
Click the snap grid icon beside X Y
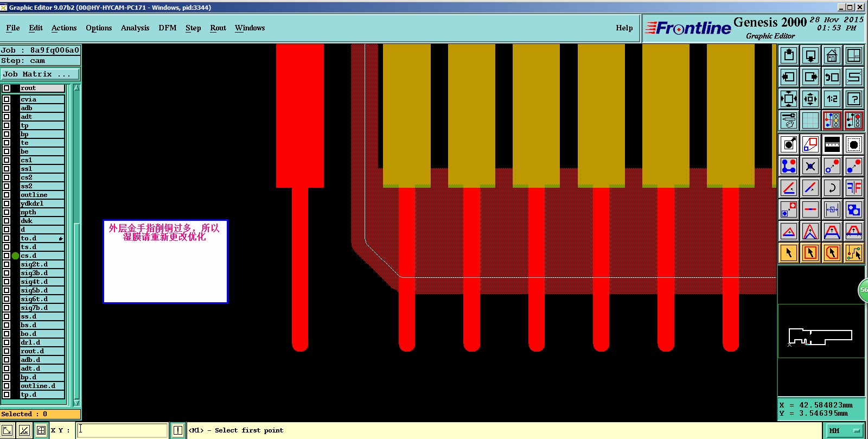tap(41, 430)
